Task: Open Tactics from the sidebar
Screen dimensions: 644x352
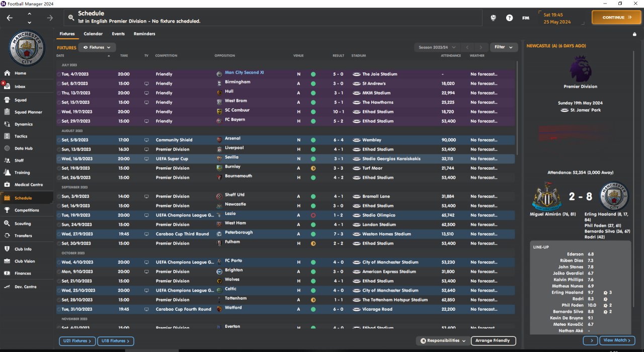Action: click(x=21, y=136)
